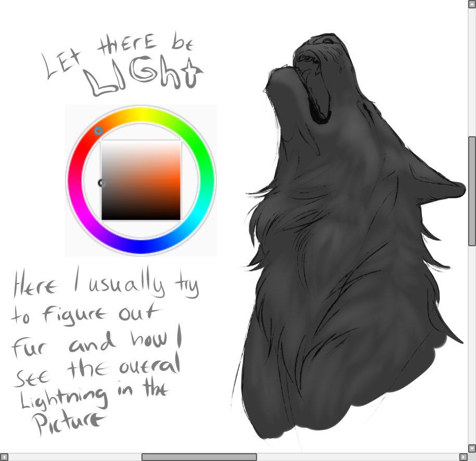This screenshot has width=476, height=461.
Task: Click the horizontal scrollbar thumb
Action: (x=199, y=457)
